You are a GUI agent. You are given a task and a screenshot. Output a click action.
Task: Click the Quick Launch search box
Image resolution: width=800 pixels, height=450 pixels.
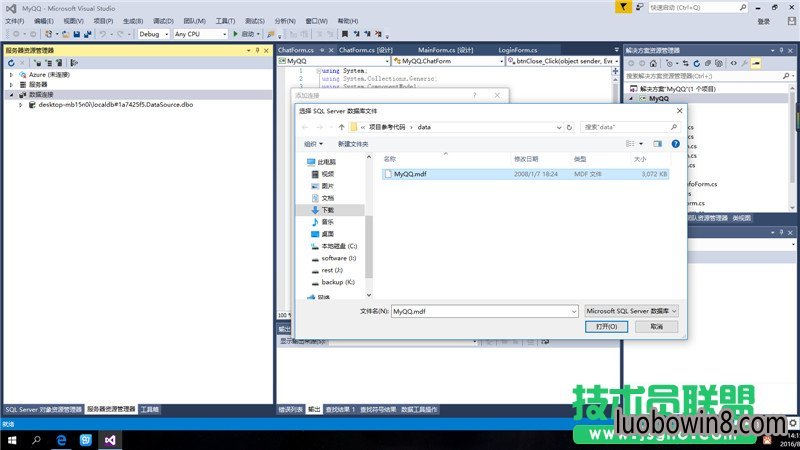coord(698,8)
